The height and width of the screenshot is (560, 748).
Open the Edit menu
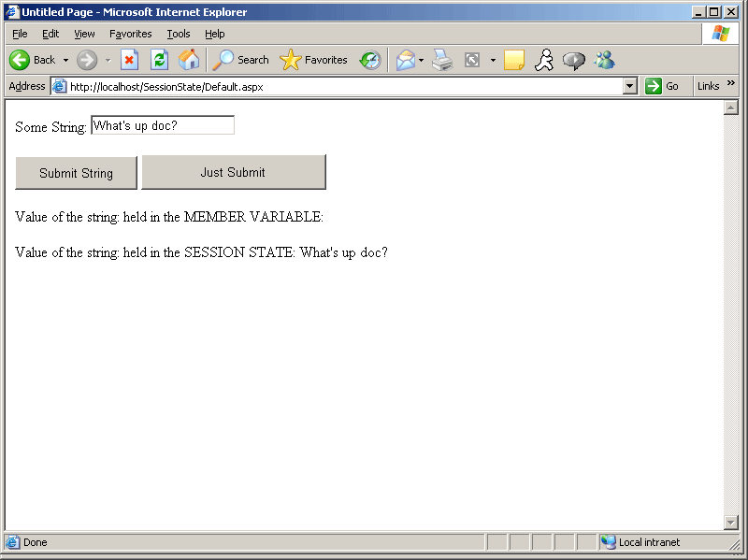(50, 34)
